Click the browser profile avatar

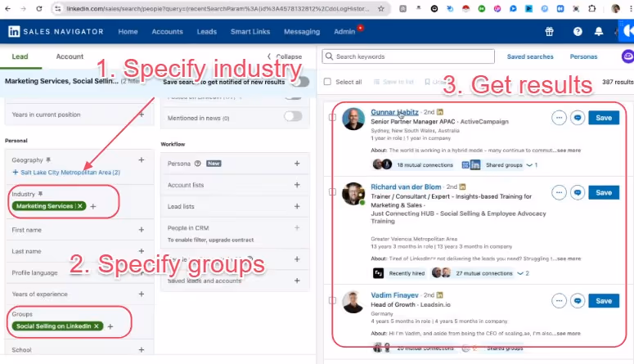pyautogui.click(x=615, y=8)
